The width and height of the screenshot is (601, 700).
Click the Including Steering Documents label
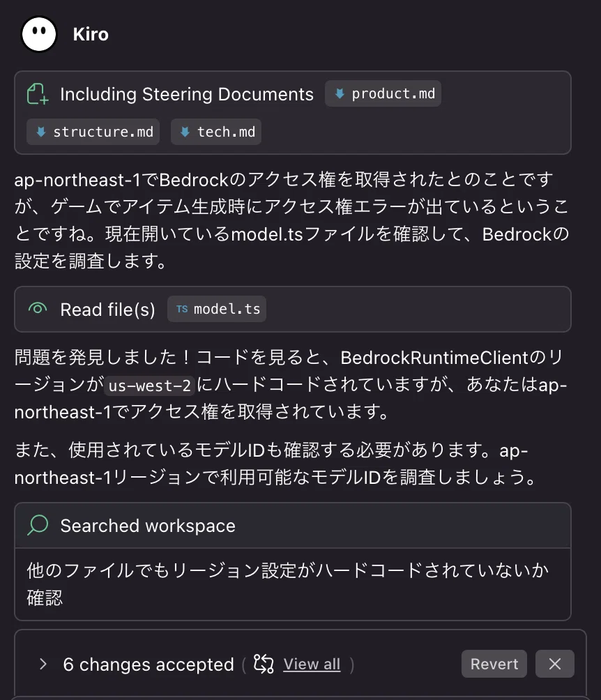tap(187, 94)
